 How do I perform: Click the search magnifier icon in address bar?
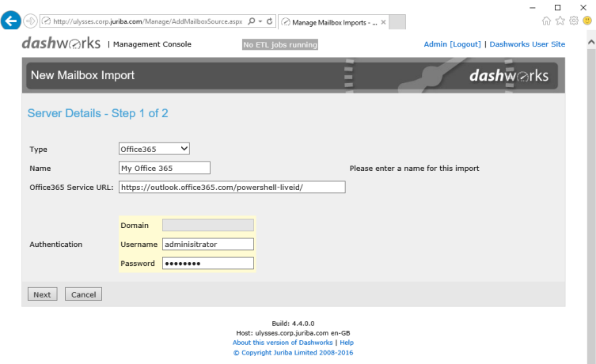click(251, 21)
